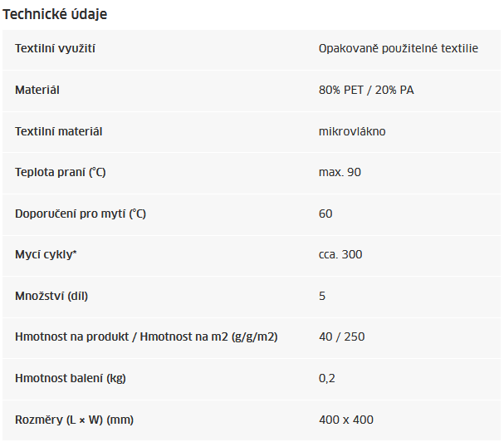The image size is (504, 447).
Task: Select the "mikrovlákno" value
Action: click(352, 131)
